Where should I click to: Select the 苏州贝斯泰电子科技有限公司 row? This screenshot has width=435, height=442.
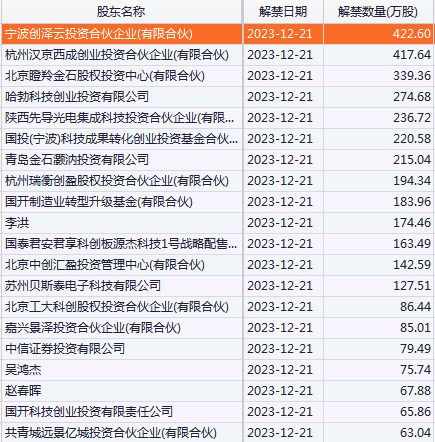[217, 286]
